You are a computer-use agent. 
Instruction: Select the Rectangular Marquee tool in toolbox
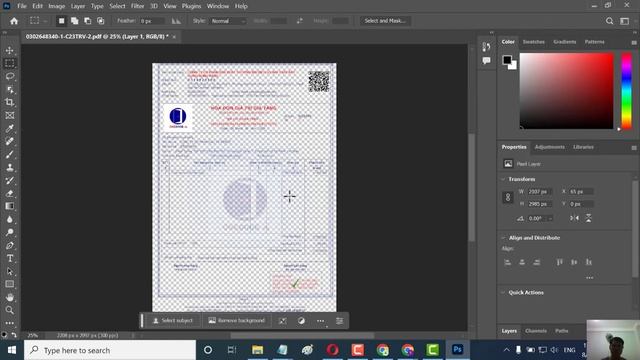10,63
